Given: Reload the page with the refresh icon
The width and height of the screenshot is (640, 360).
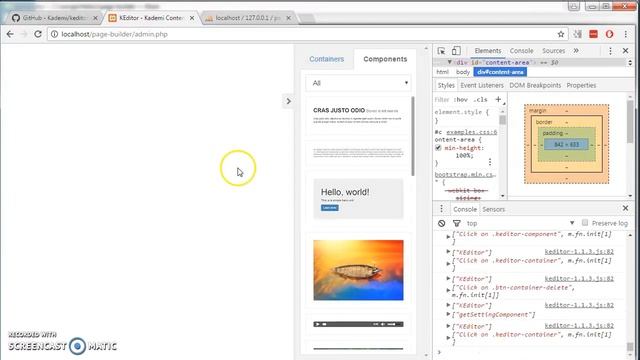Looking at the screenshot, I should pos(38,34).
